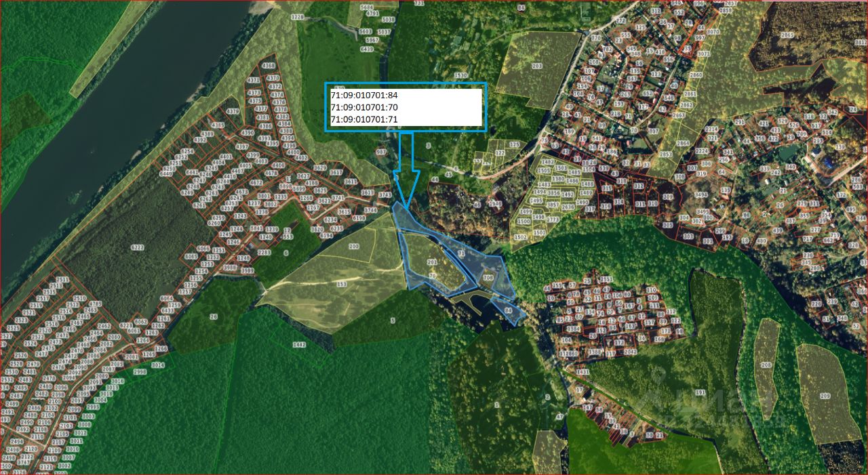Select yellow plot 1502
Screen dimensions: 868x475
point(521,236)
